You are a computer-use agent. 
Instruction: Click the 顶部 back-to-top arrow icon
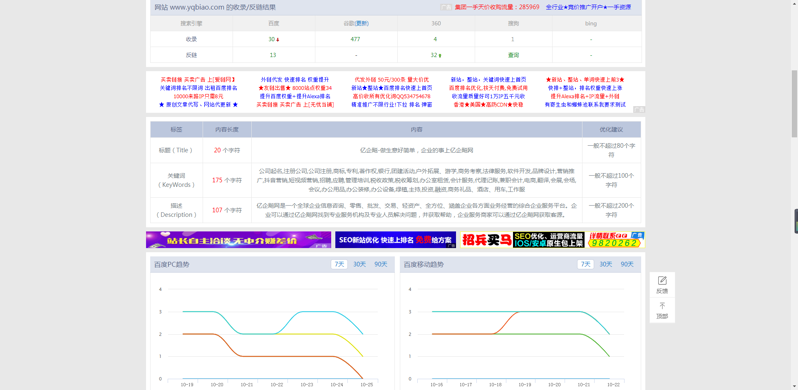click(662, 306)
